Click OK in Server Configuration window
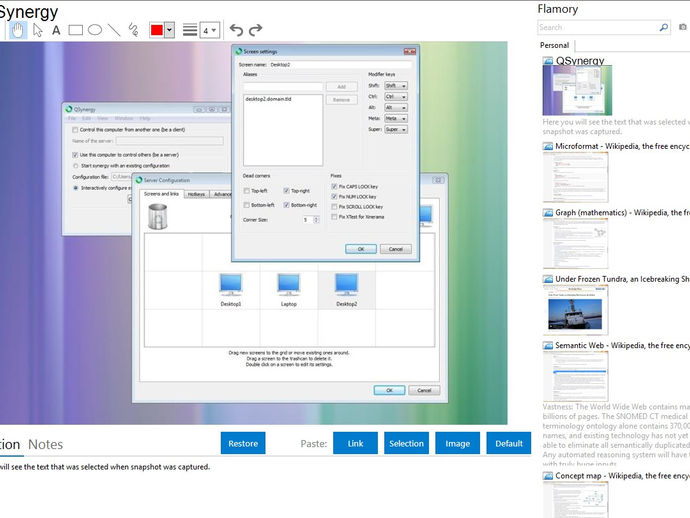The height and width of the screenshot is (518, 690). coord(389,390)
